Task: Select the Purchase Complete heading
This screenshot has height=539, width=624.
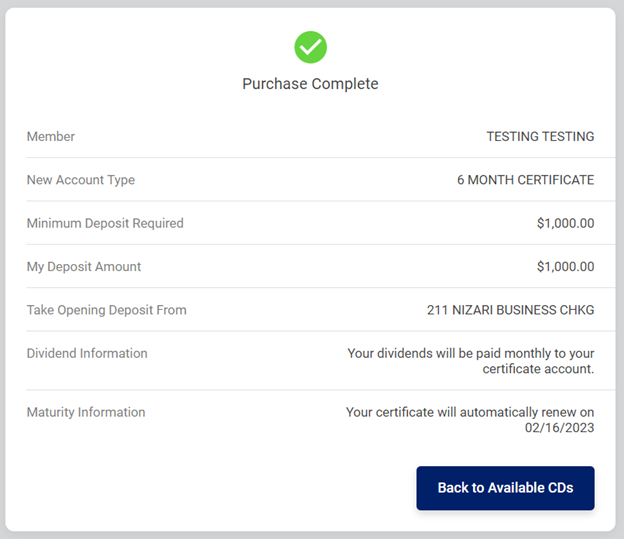Action: [310, 84]
